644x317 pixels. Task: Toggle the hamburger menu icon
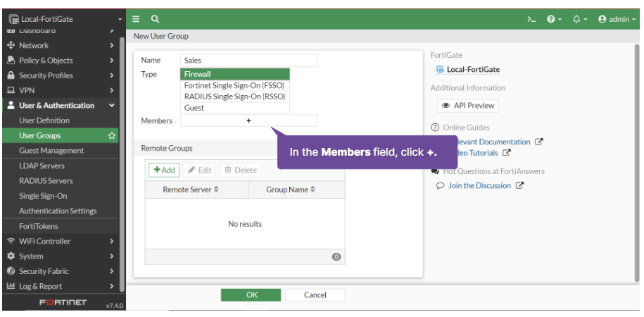coord(136,19)
